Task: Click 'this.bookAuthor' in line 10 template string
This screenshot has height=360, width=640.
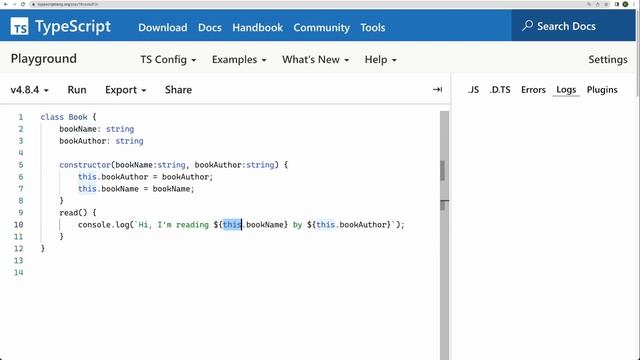Action: coord(353,224)
